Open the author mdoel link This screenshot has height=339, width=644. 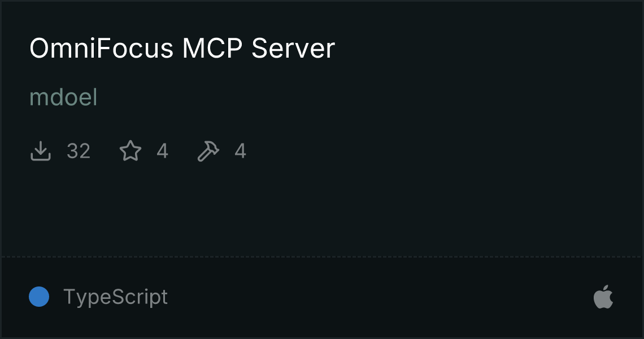(x=63, y=97)
